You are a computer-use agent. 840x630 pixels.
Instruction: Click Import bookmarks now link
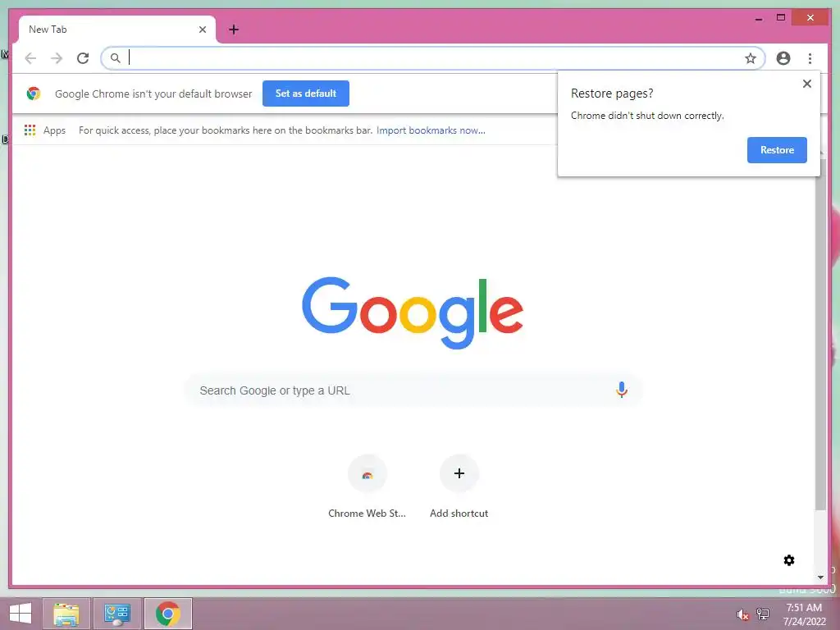[431, 130]
